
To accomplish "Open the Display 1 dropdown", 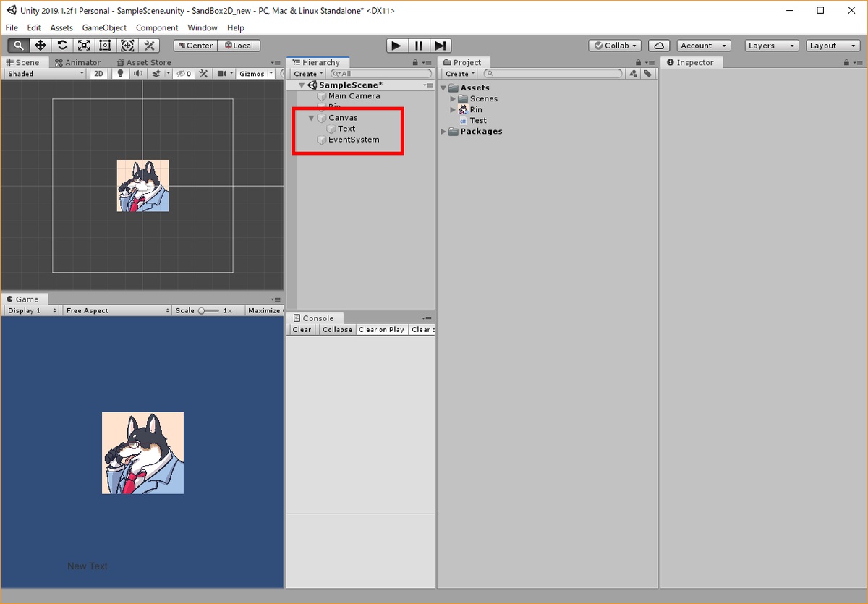I will click(33, 310).
